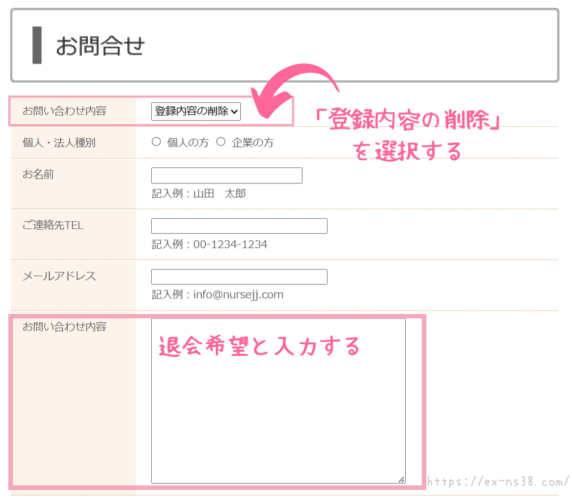This screenshot has height=502, width=572.
Task: Click the textarea resize handle corner
Action: pyautogui.click(x=401, y=480)
